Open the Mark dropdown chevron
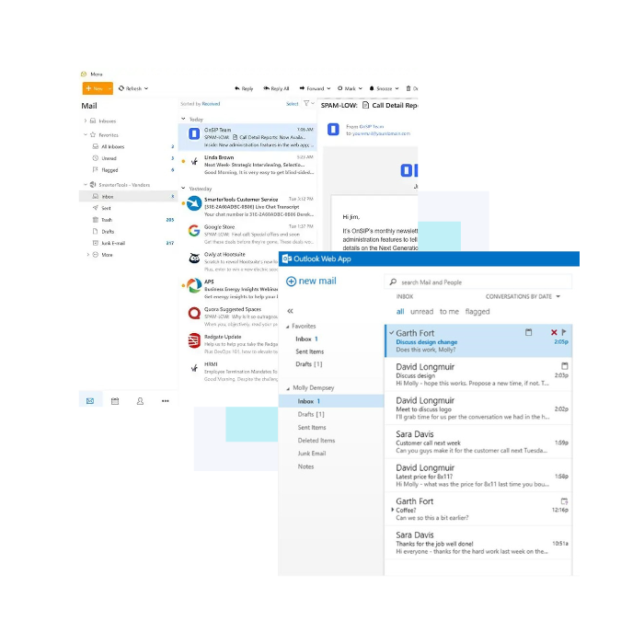The image size is (644, 644). click(x=361, y=88)
